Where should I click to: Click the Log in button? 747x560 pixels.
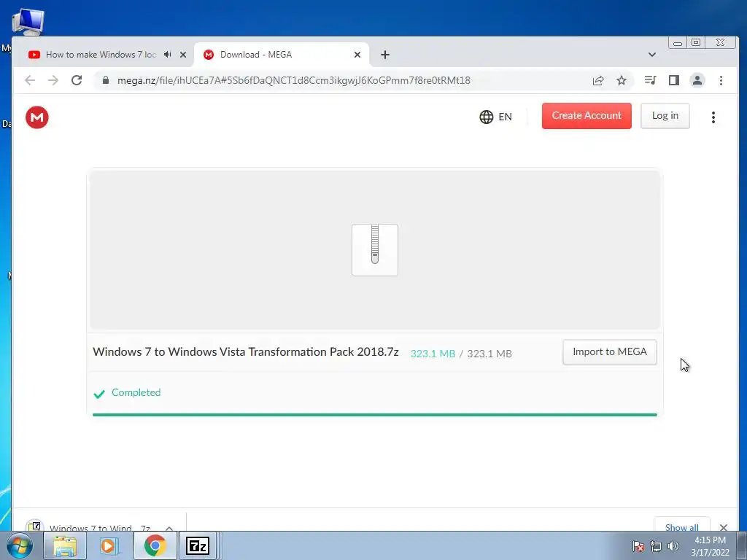[x=665, y=116]
